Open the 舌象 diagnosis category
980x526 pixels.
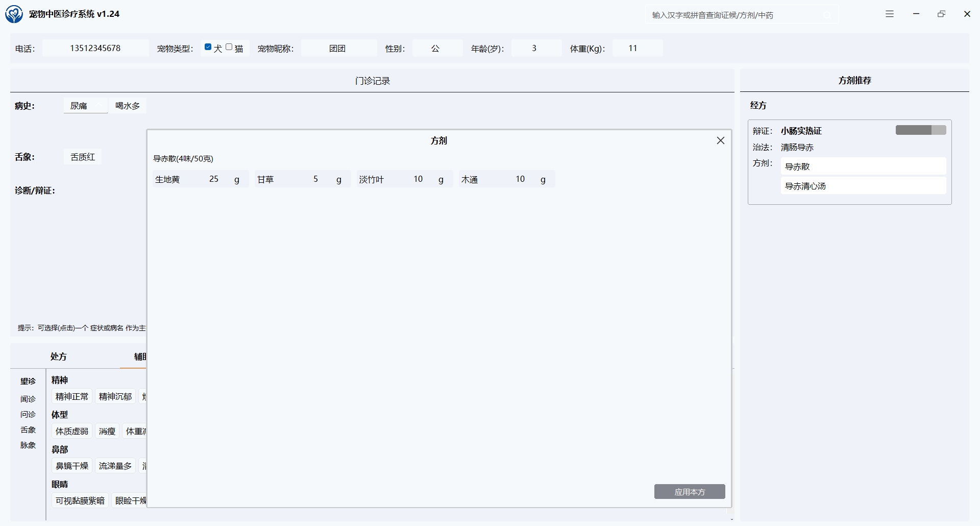click(28, 430)
